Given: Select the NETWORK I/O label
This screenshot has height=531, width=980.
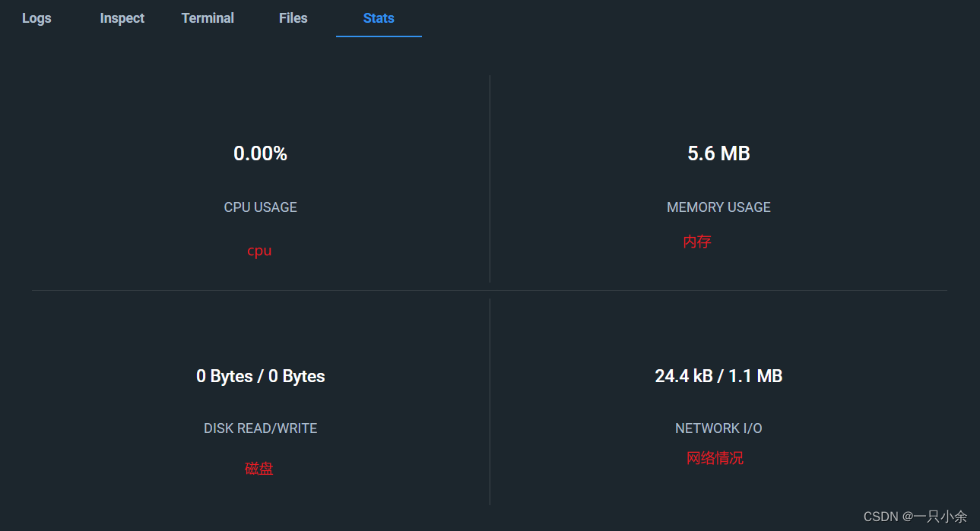Looking at the screenshot, I should (718, 428).
